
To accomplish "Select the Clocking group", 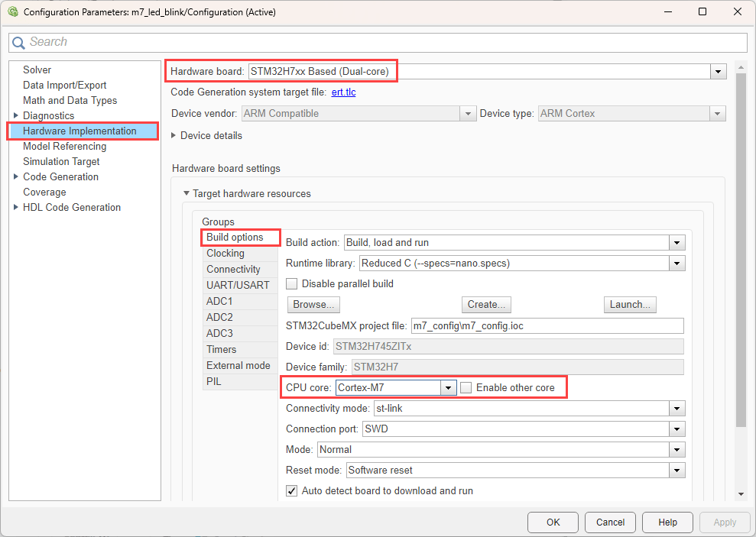I will pyautogui.click(x=226, y=253).
